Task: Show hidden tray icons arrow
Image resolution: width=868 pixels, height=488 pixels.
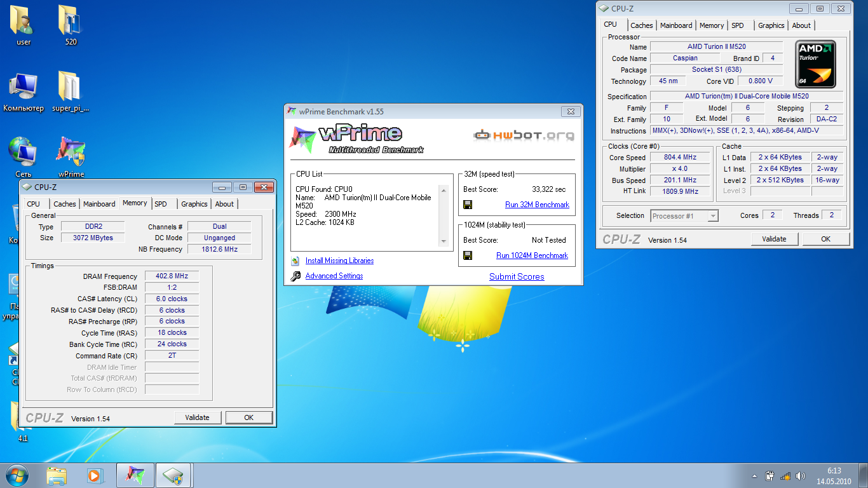Action: (754, 476)
